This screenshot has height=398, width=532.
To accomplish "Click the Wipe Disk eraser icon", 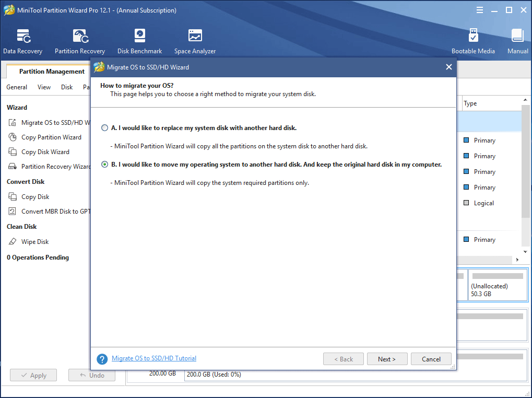I will pyautogui.click(x=12, y=242).
